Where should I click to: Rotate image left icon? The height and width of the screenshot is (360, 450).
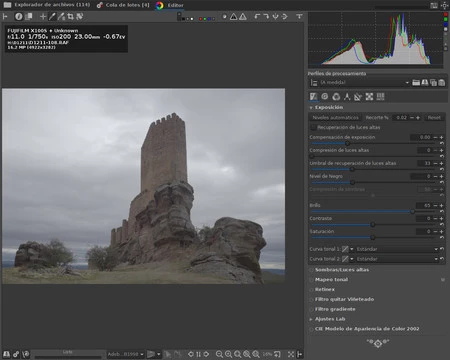pos(257,16)
